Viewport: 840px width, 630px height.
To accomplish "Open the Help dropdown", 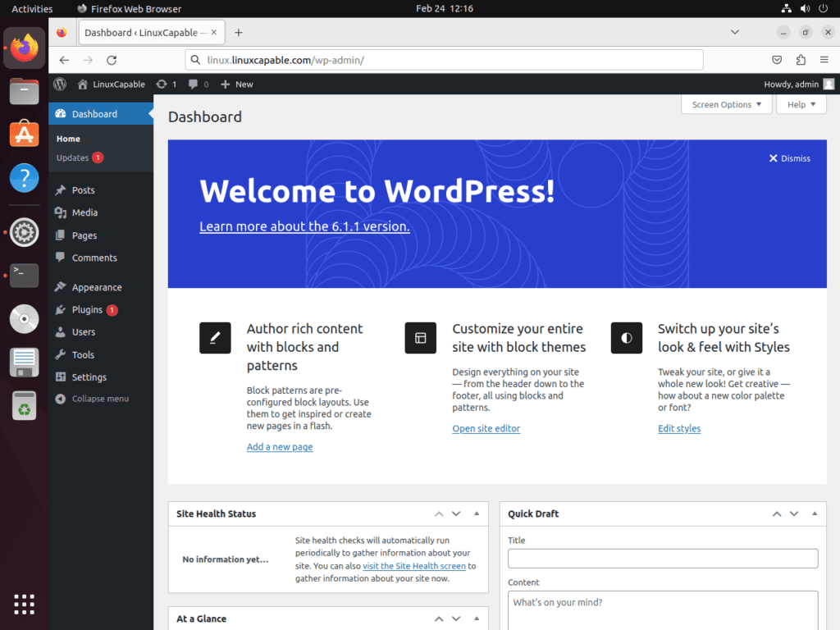I will click(x=800, y=104).
